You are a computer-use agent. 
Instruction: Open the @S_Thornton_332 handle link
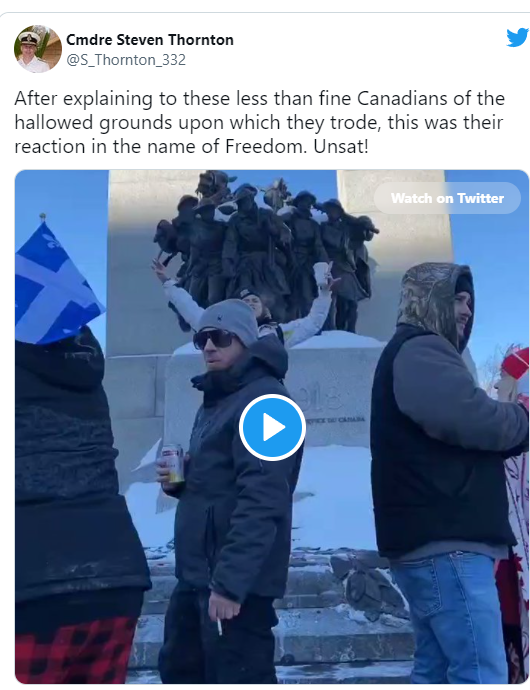tap(126, 60)
